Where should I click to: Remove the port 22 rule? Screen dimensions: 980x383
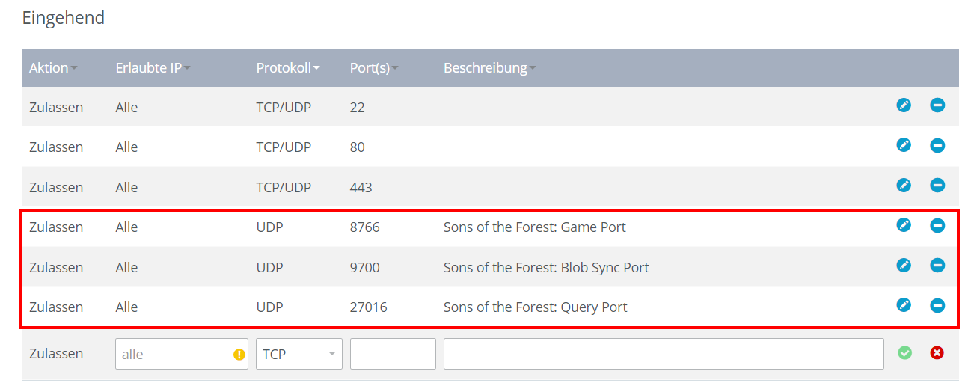coord(937,105)
